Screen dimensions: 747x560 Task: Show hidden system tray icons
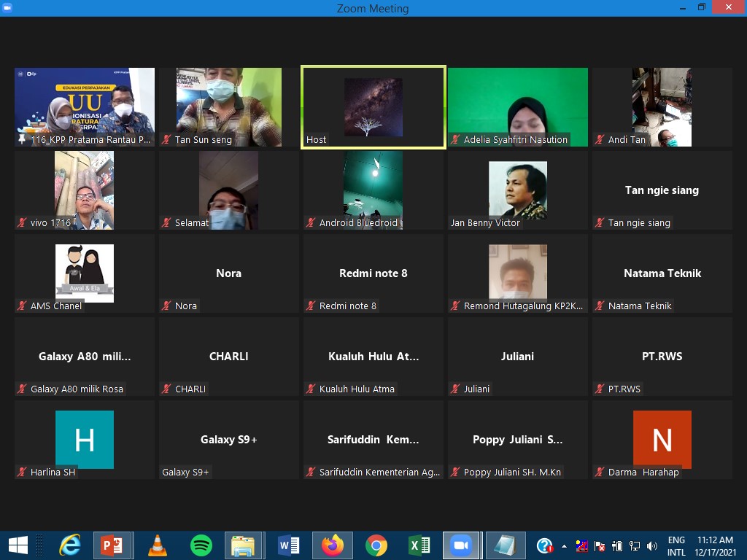pos(564,546)
